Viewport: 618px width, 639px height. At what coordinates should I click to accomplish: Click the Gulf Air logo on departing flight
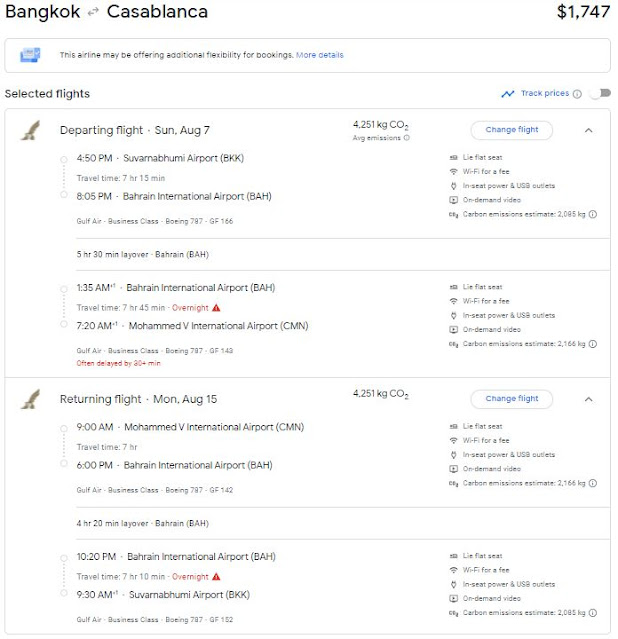point(30,131)
